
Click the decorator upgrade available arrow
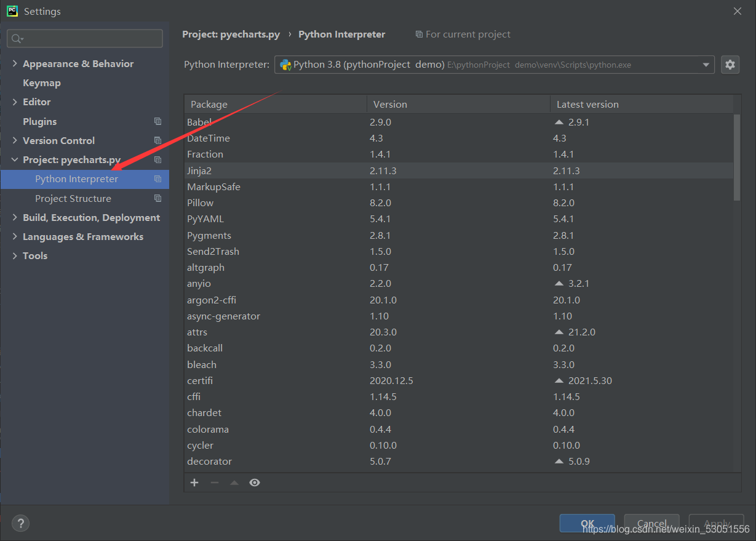click(x=559, y=461)
